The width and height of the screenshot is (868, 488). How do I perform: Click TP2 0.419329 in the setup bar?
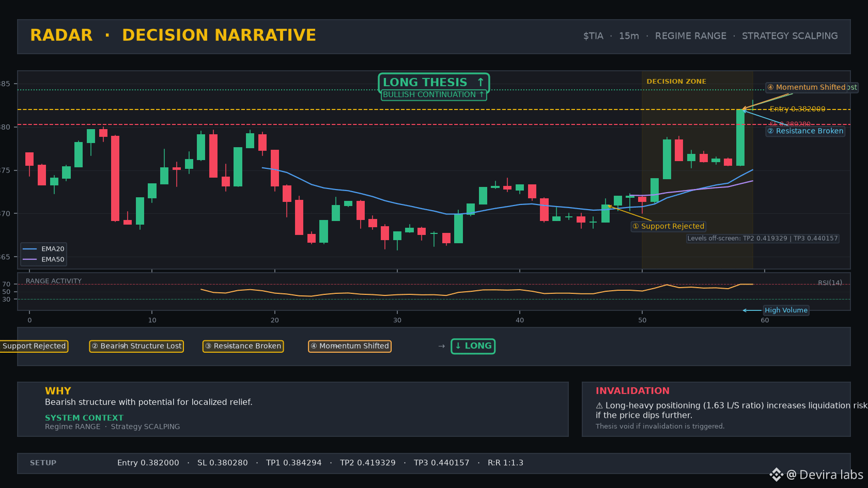click(x=368, y=463)
